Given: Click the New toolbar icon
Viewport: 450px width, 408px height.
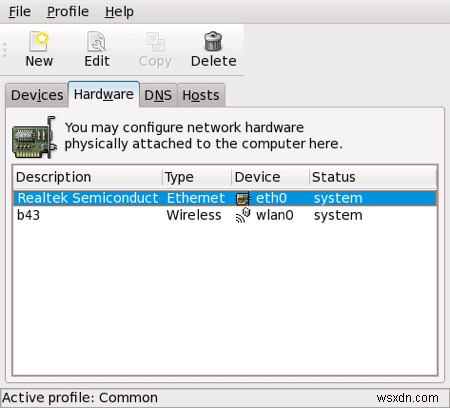Looking at the screenshot, I should 39,41.
